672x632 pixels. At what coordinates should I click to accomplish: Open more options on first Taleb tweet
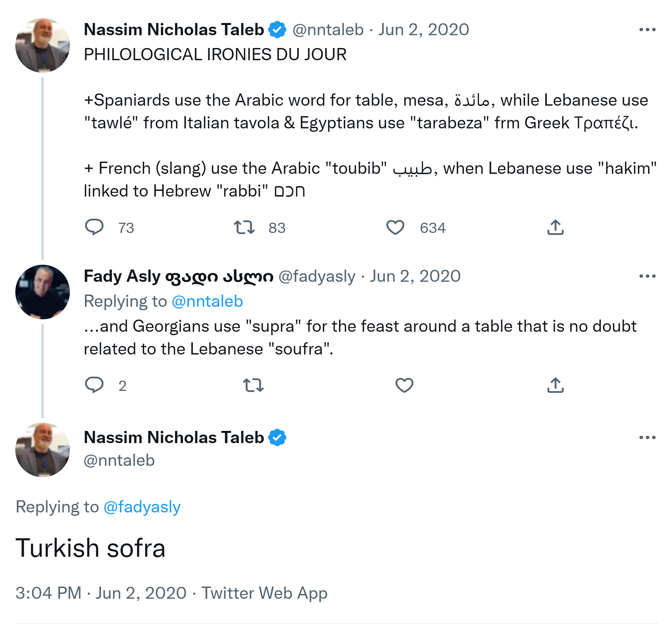click(x=647, y=30)
